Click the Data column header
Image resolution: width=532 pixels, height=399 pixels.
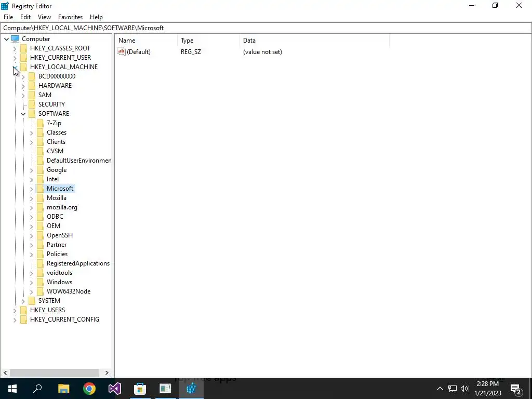tap(314, 41)
